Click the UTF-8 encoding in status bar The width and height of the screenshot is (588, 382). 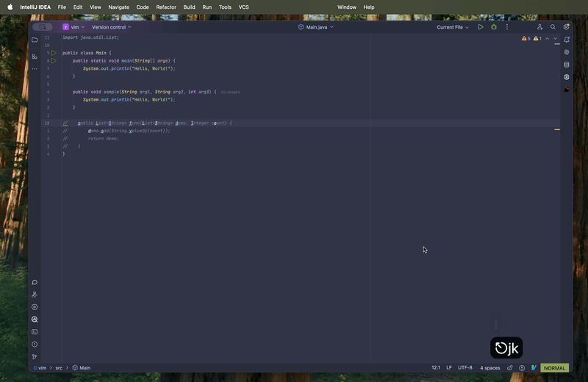coord(465,368)
